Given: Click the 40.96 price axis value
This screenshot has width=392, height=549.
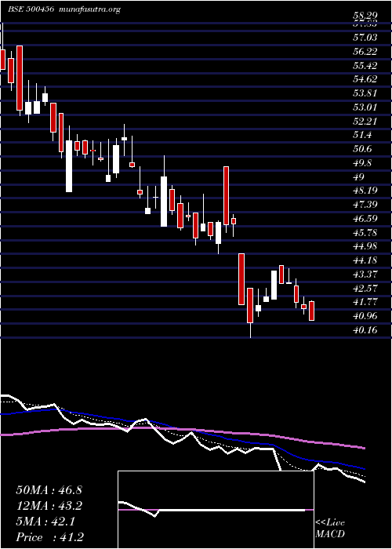Looking at the screenshot, I should coord(365,316).
